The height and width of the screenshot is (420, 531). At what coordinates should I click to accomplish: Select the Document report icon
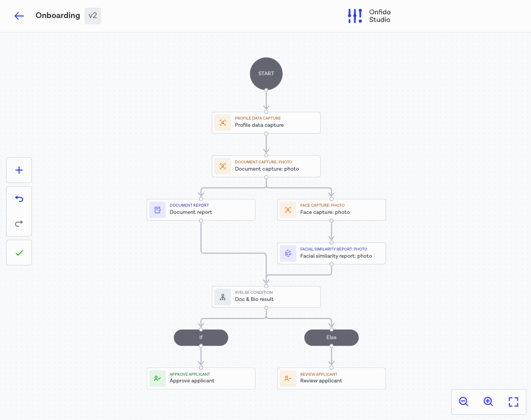[x=157, y=210]
